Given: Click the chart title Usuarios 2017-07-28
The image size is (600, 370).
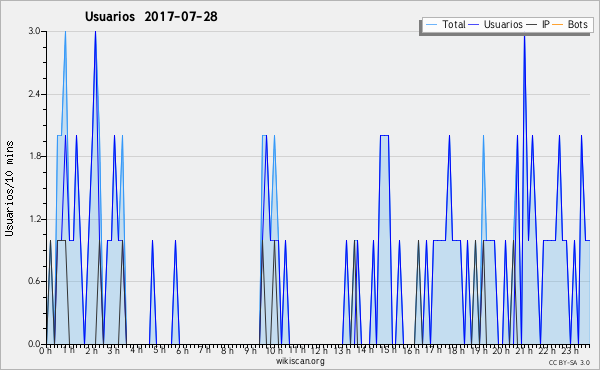Looking at the screenshot, I should point(151,16).
